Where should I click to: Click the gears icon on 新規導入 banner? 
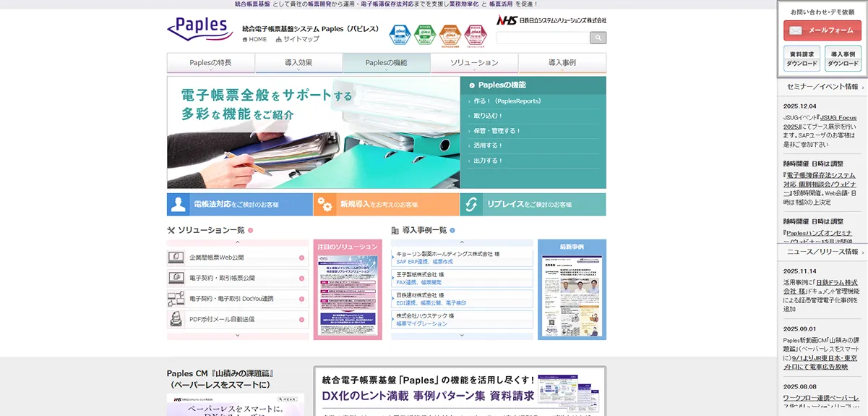(325, 205)
